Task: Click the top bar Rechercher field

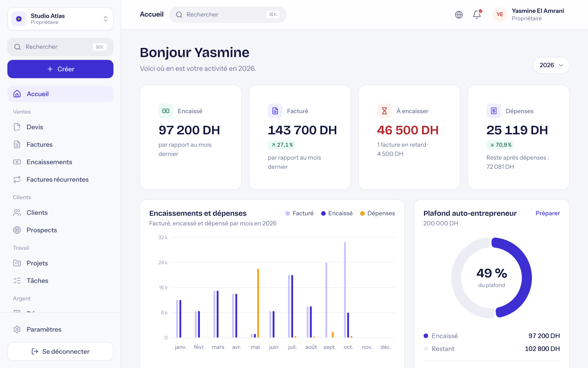Action: click(x=228, y=14)
